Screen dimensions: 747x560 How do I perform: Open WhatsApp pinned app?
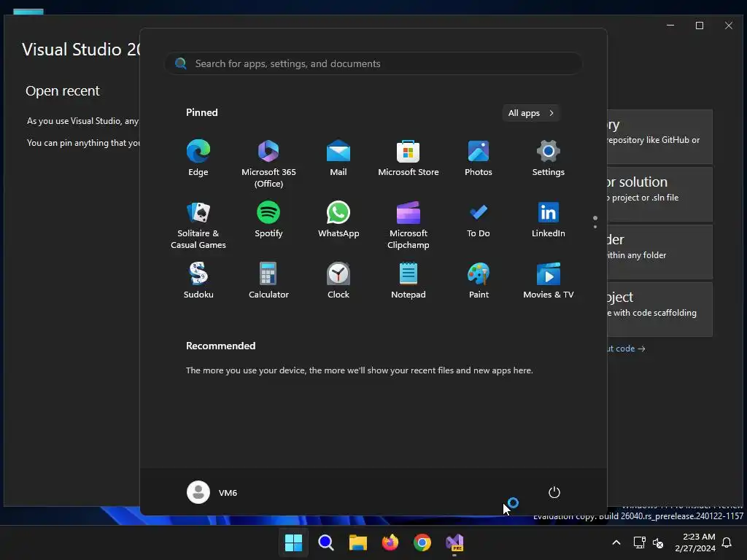(338, 220)
